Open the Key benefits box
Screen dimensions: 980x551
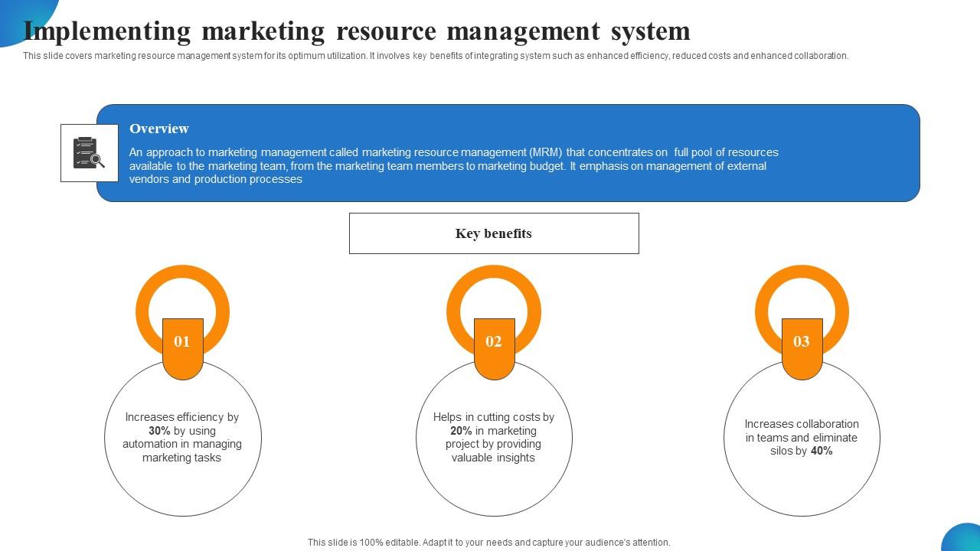point(494,233)
